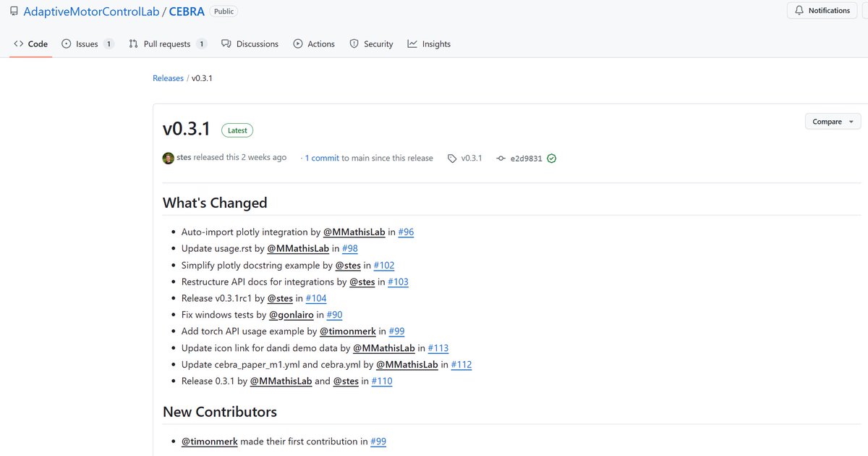This screenshot has width=868, height=456.
Task: Open pull request #104
Action: pyautogui.click(x=316, y=298)
